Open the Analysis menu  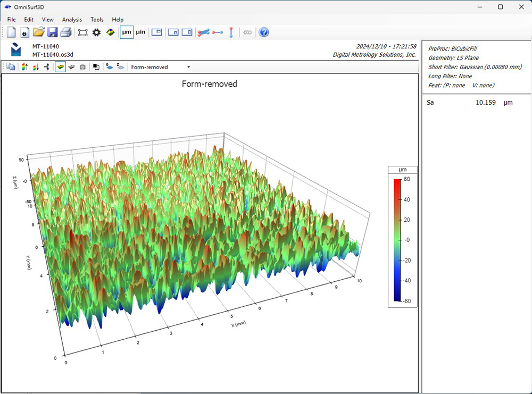[72, 19]
